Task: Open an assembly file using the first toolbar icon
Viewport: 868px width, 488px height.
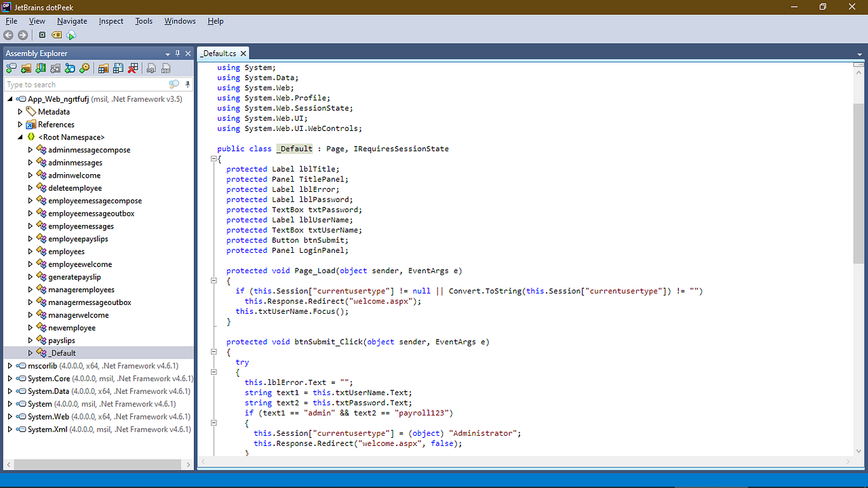Action: [x=11, y=68]
